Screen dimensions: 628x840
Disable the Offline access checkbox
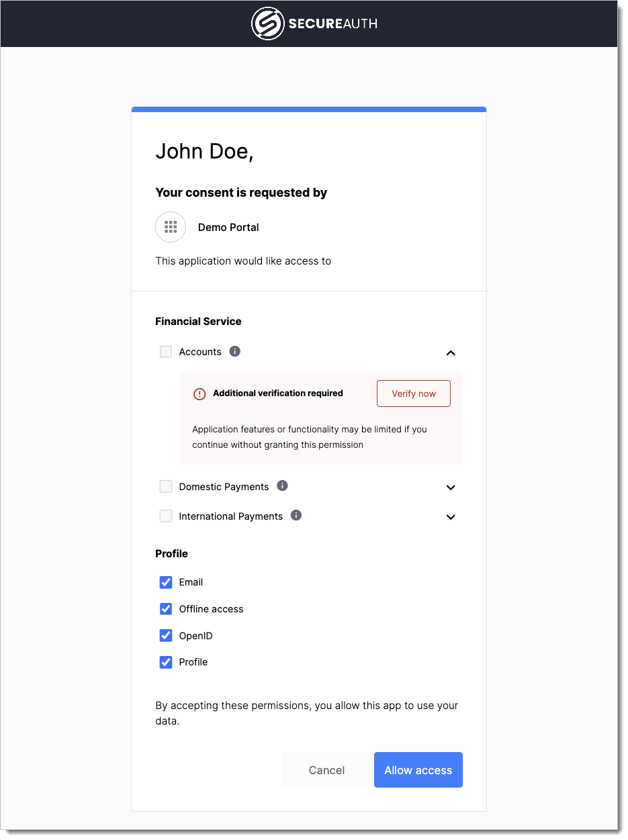[x=165, y=609]
